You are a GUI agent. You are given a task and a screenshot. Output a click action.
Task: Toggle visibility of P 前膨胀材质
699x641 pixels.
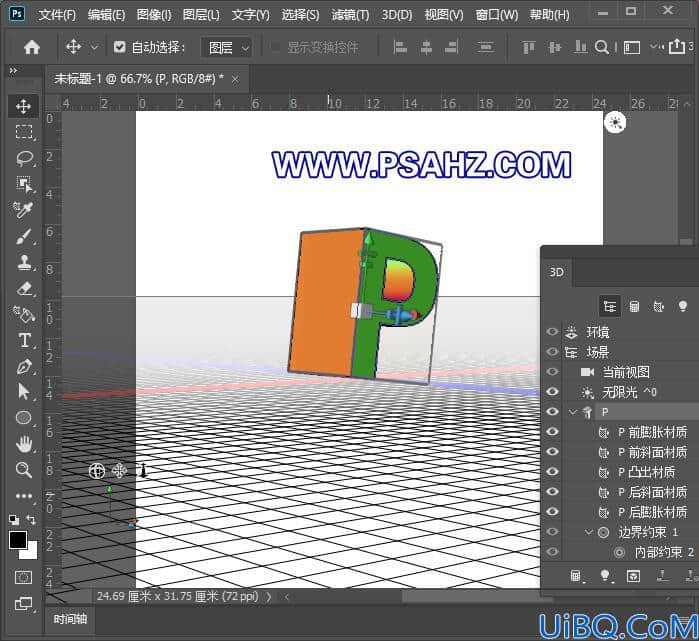point(552,431)
